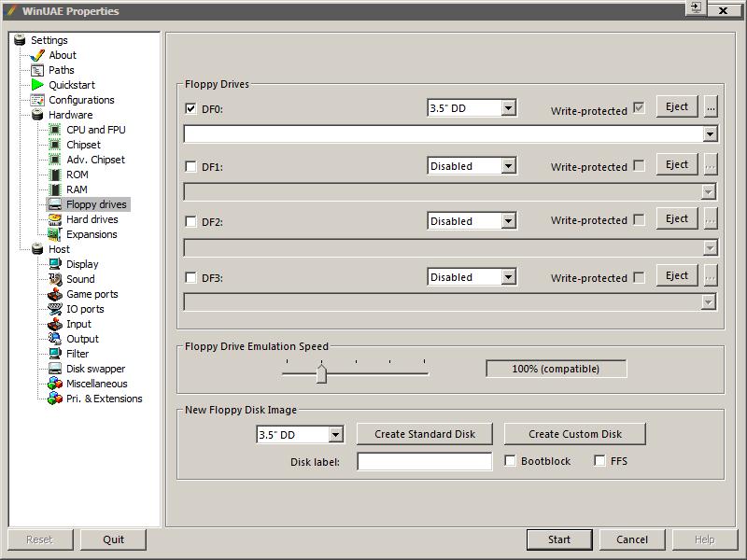
Task: Click the Settings root drive icon
Action: pyautogui.click(x=20, y=40)
